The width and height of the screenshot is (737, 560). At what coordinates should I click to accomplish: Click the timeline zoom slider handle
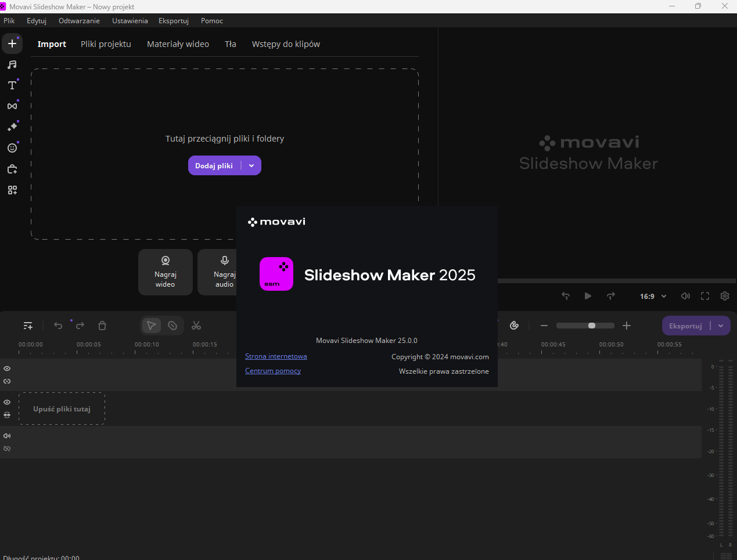pos(592,326)
